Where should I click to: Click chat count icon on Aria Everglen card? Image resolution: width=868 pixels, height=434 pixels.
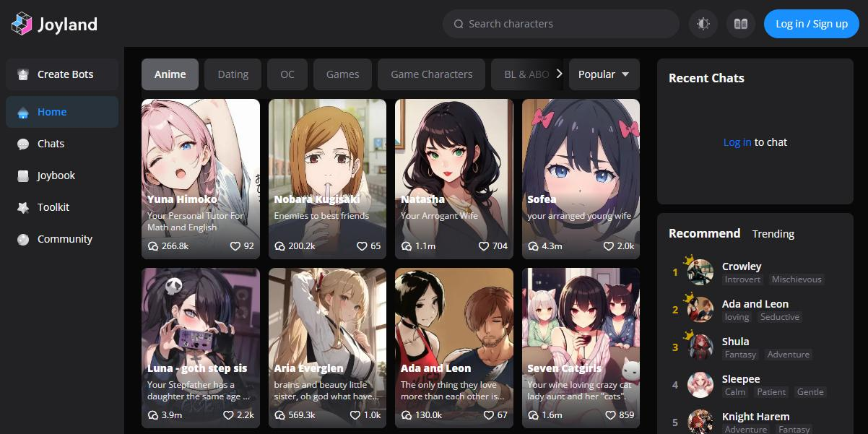[280, 415]
